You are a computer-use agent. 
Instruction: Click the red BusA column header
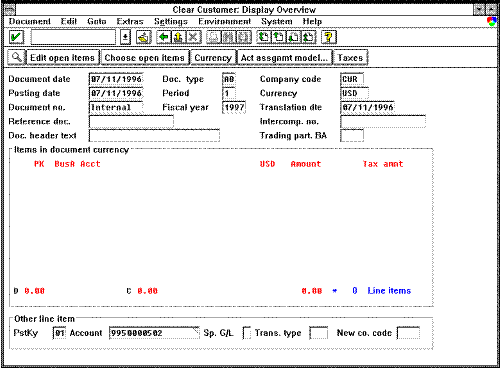pos(65,164)
